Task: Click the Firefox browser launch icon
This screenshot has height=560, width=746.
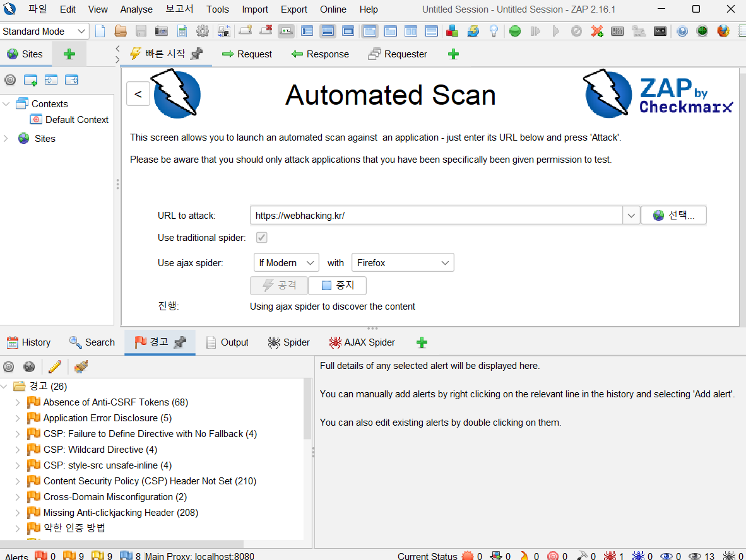Action: tap(723, 31)
